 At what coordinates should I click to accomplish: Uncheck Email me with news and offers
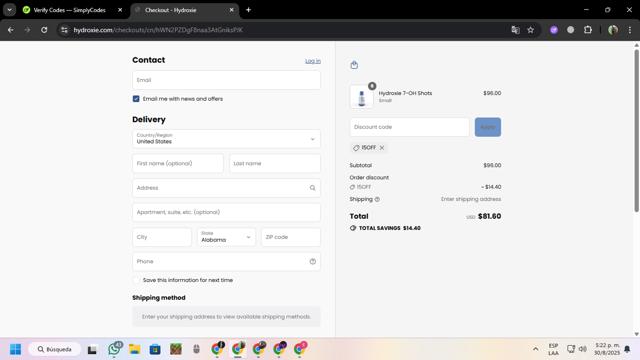pyautogui.click(x=136, y=99)
